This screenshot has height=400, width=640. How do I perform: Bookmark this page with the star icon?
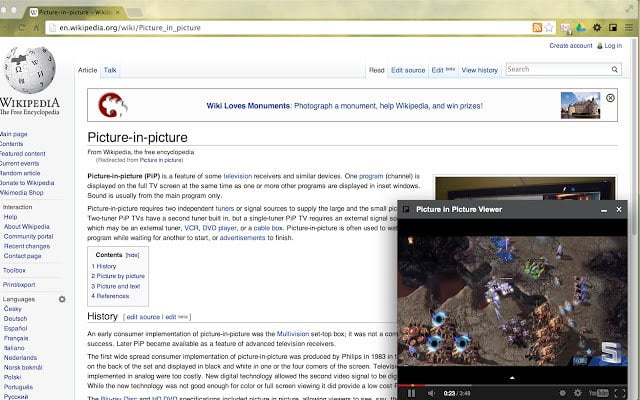pyautogui.click(x=551, y=28)
